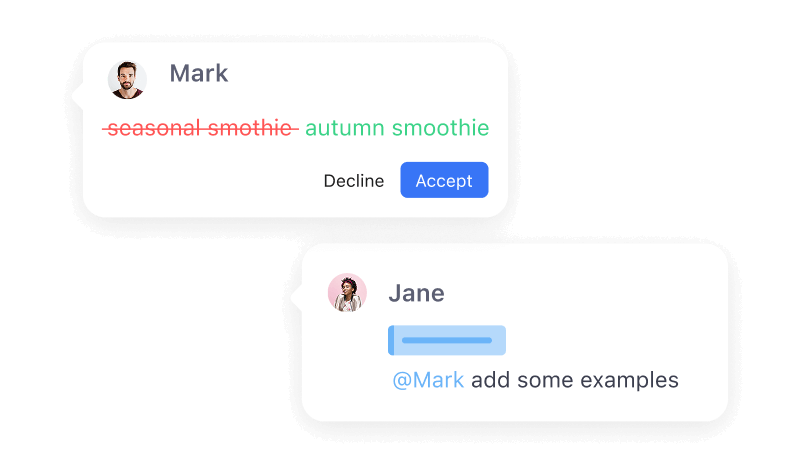Click the author name Mark
The image size is (792, 476).
pyautogui.click(x=198, y=74)
